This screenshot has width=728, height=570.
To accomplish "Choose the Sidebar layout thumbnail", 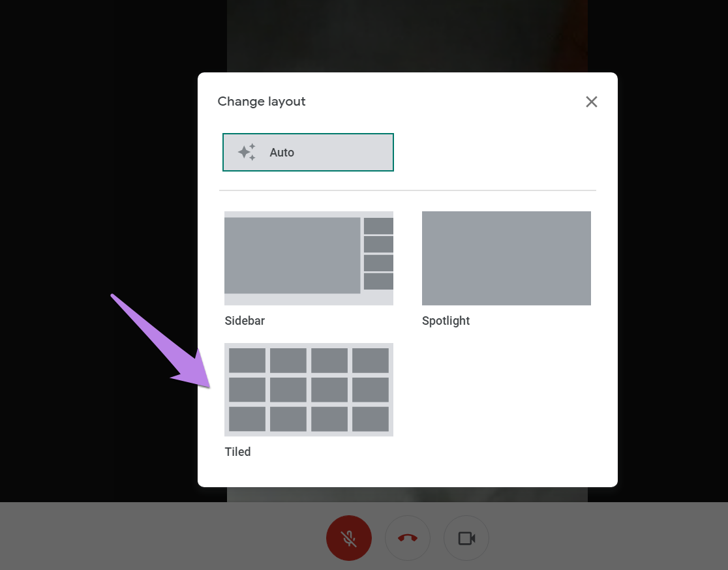I will point(309,258).
